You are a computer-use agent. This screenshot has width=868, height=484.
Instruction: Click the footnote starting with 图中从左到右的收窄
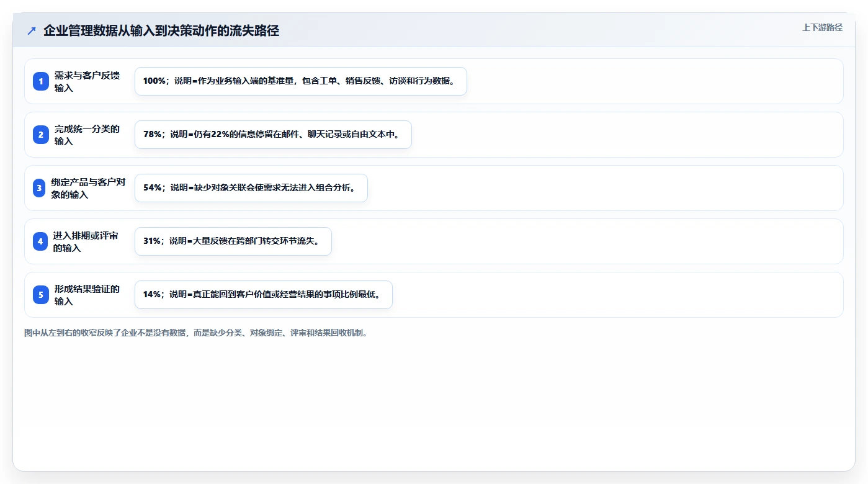click(x=196, y=333)
